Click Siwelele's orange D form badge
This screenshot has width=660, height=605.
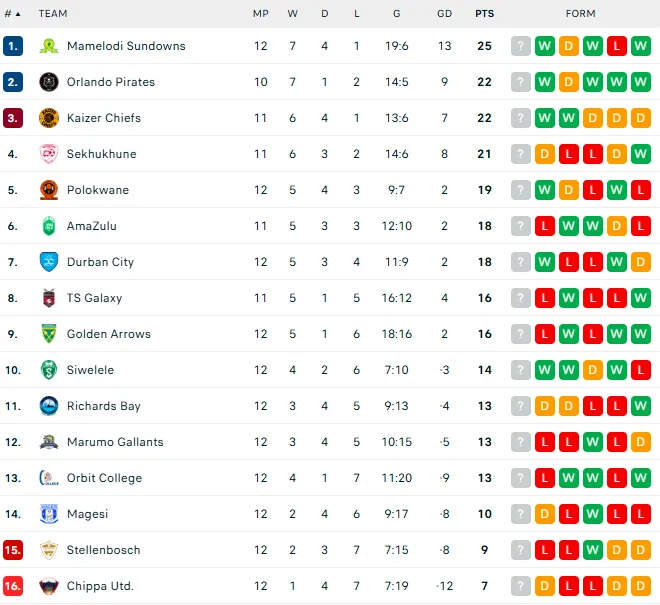[593, 370]
